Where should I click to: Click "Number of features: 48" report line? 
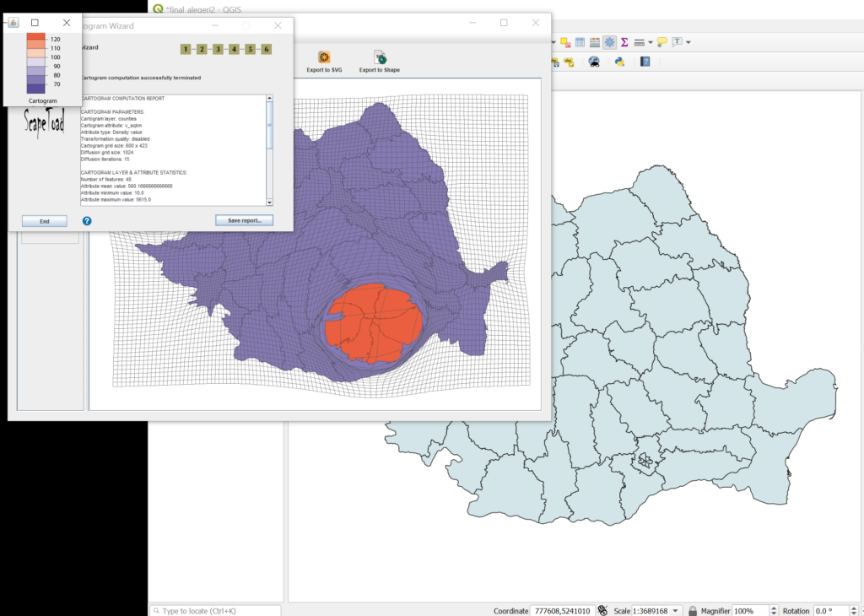pyautogui.click(x=105, y=179)
